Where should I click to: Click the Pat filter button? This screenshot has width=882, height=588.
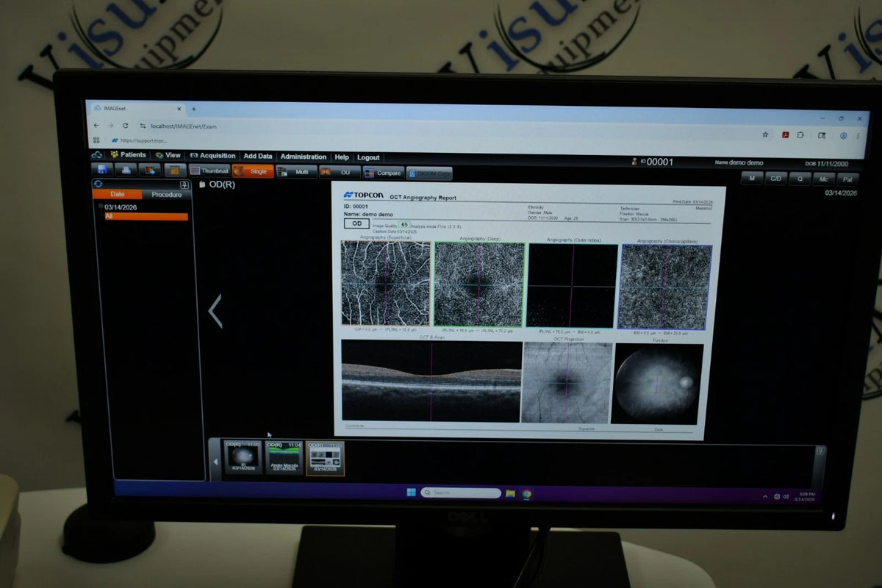click(847, 179)
